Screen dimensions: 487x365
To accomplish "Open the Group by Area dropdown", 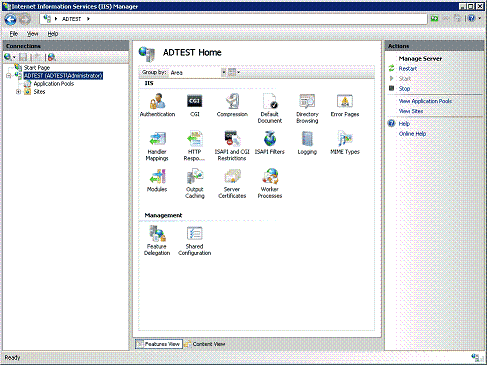I will coord(198,72).
